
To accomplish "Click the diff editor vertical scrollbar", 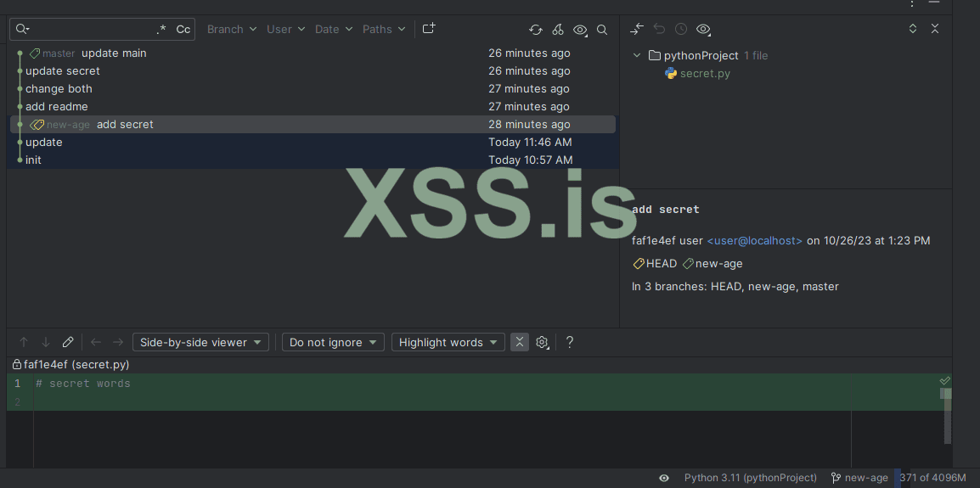I will point(948,416).
